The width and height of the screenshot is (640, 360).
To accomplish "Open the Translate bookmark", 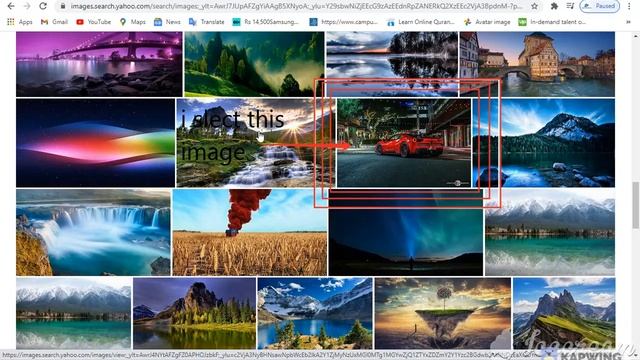I will (x=206, y=22).
